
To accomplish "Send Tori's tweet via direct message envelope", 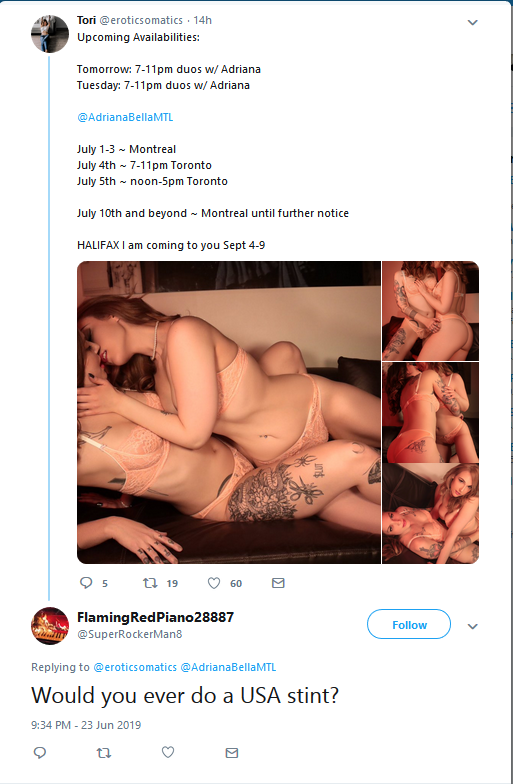I will click(x=278, y=583).
